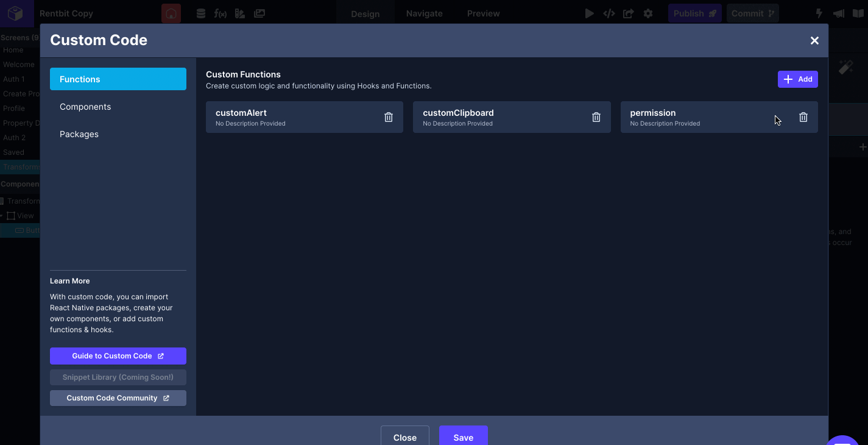Add a new custom function
This screenshot has height=445, width=868.
(x=797, y=79)
